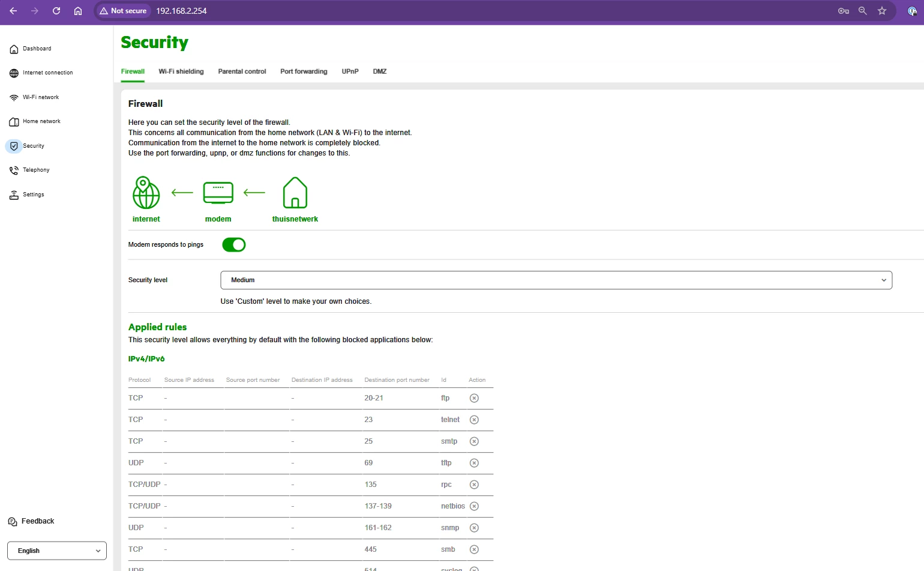Click the Wi-Fi network signal icon
Viewport: 924px width, 571px height.
(14, 97)
